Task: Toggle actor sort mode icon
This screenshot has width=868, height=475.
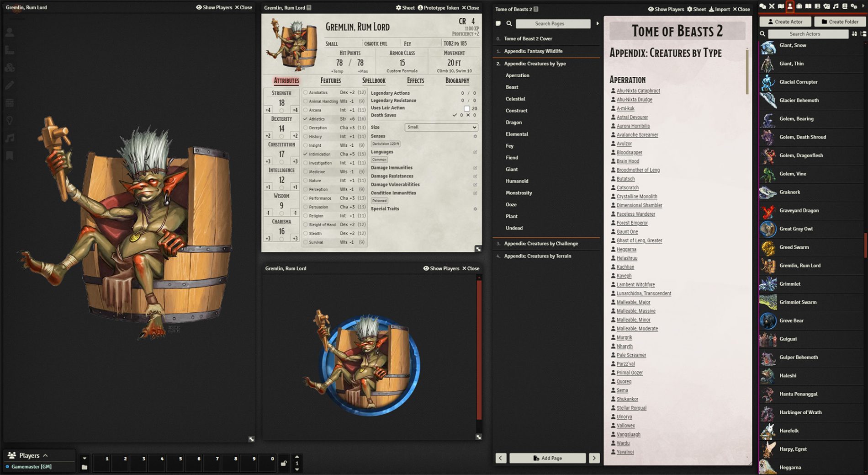Action: tap(854, 34)
